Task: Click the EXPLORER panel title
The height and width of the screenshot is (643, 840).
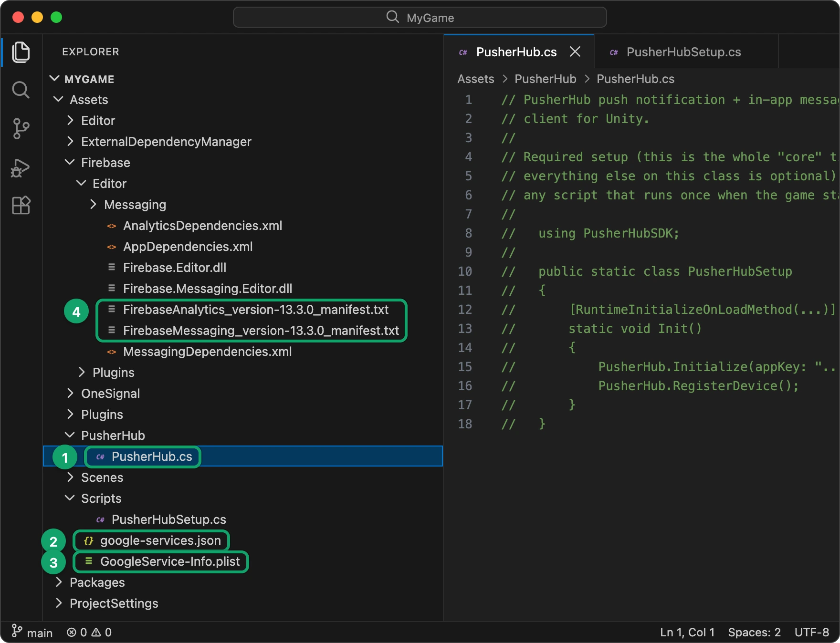Action: 91,52
